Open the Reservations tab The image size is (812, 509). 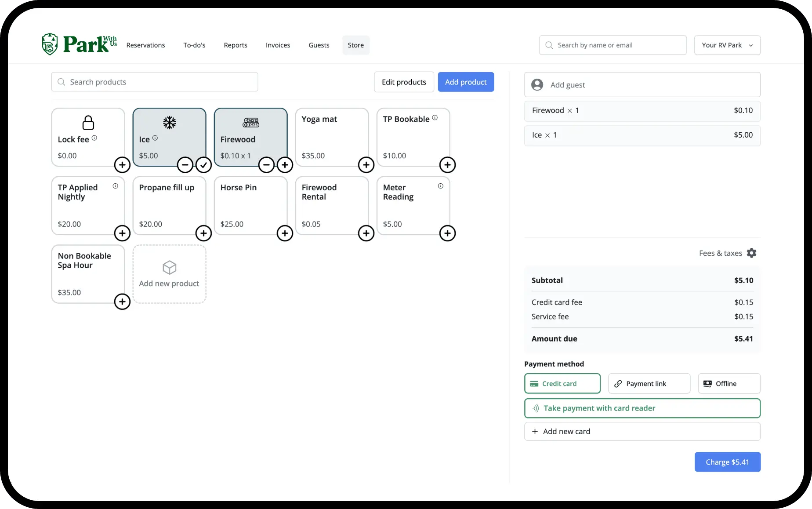pyautogui.click(x=145, y=45)
